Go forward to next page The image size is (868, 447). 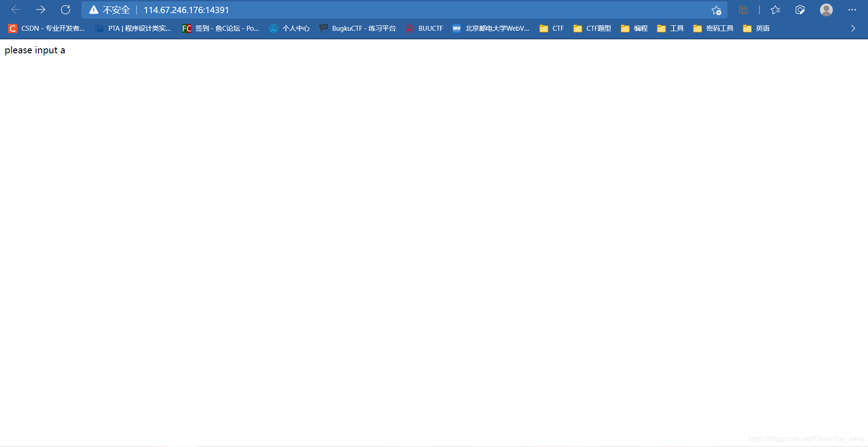[41, 9]
